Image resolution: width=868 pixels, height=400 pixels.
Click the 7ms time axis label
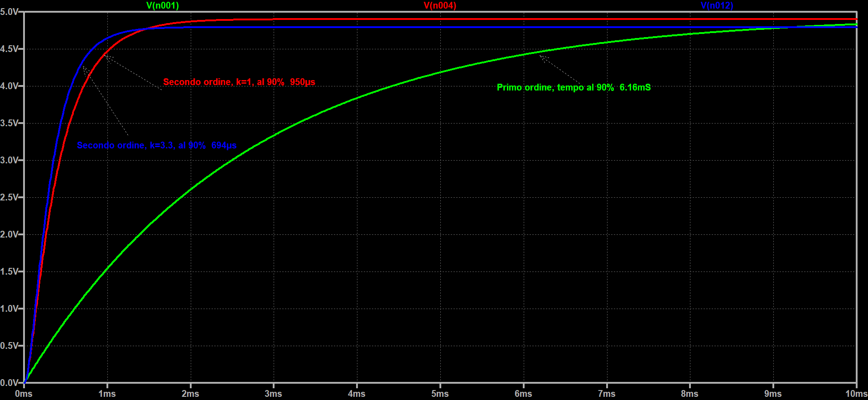(x=606, y=394)
